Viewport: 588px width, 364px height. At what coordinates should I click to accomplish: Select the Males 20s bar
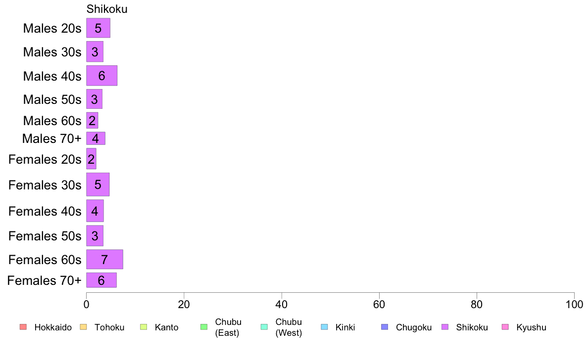pos(98,28)
